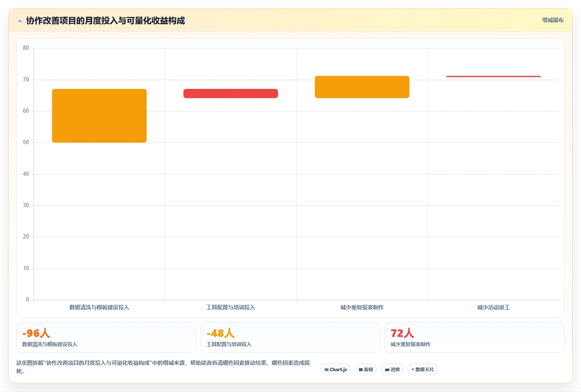Click the thin red line for 减少活动返工
The image size is (581, 392).
pyautogui.click(x=494, y=76)
